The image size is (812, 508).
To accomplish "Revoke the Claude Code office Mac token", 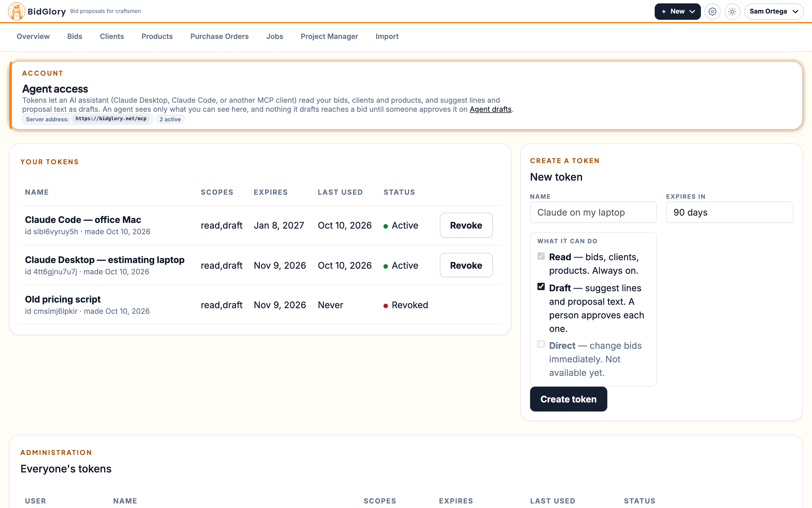I will [x=466, y=225].
